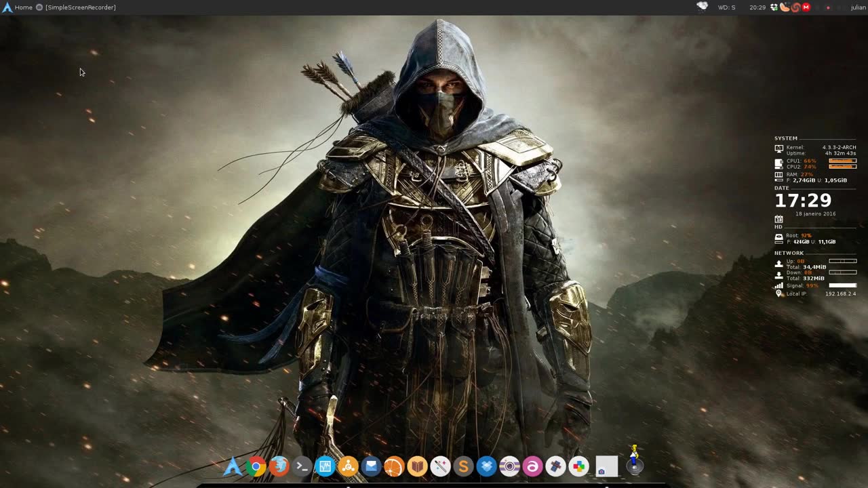Image resolution: width=868 pixels, height=488 pixels.
Task: Open the Arch Linux launcher in the dock
Action: click(233, 466)
